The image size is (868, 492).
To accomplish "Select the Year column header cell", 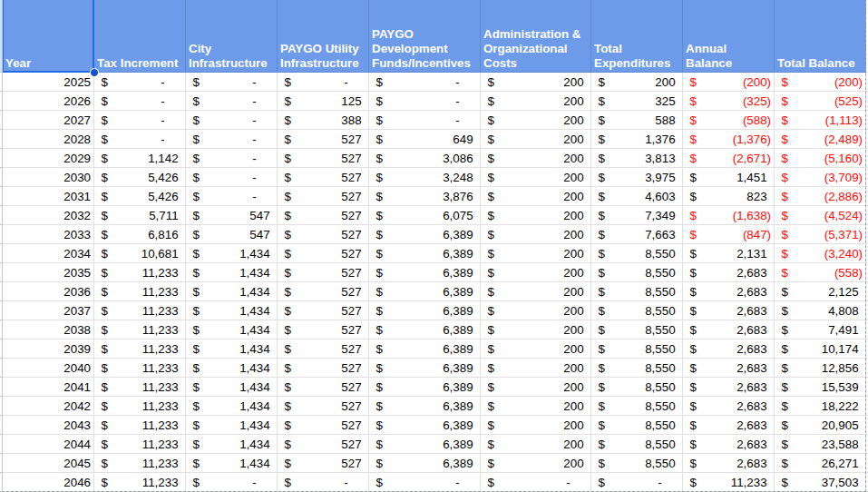I will coord(48,36).
